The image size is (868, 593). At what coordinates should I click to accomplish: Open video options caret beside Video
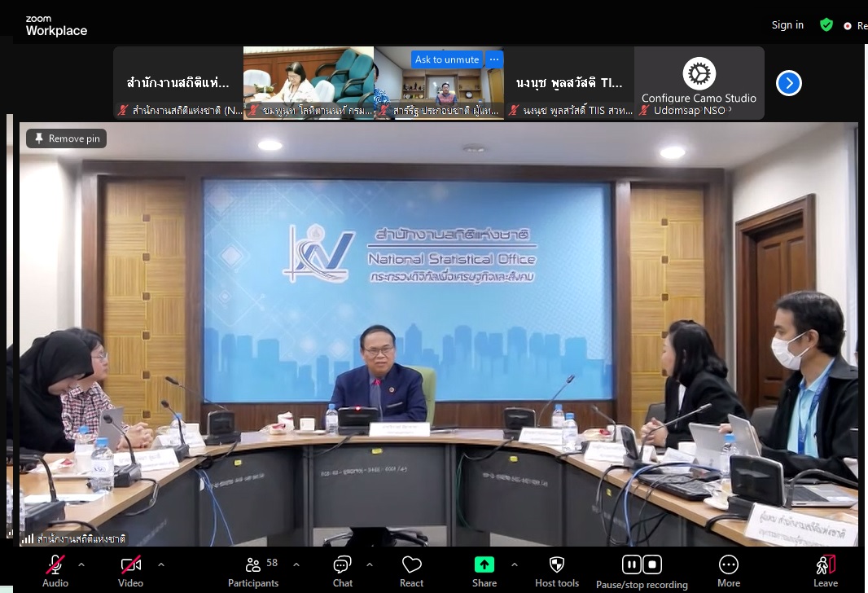[x=161, y=564]
